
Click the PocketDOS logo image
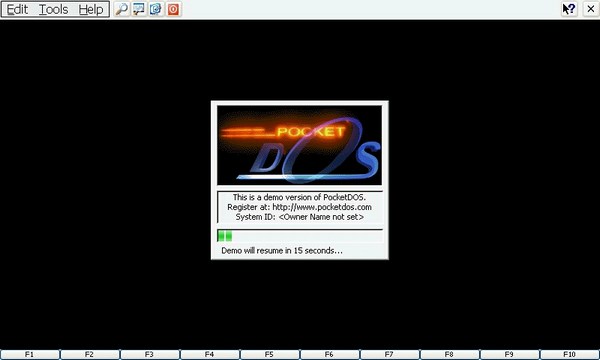click(300, 145)
